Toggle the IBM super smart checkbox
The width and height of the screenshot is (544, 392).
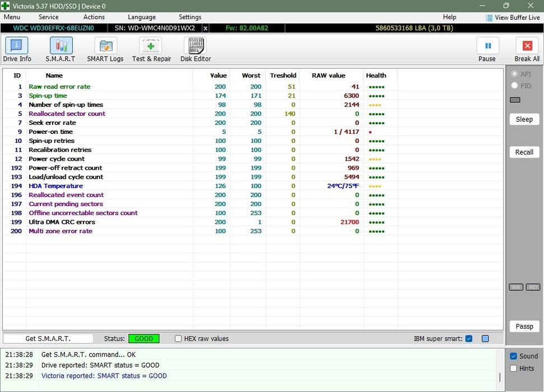[469, 339]
